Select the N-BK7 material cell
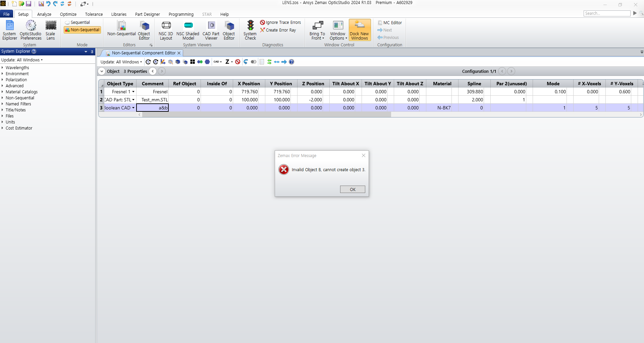 click(x=442, y=108)
